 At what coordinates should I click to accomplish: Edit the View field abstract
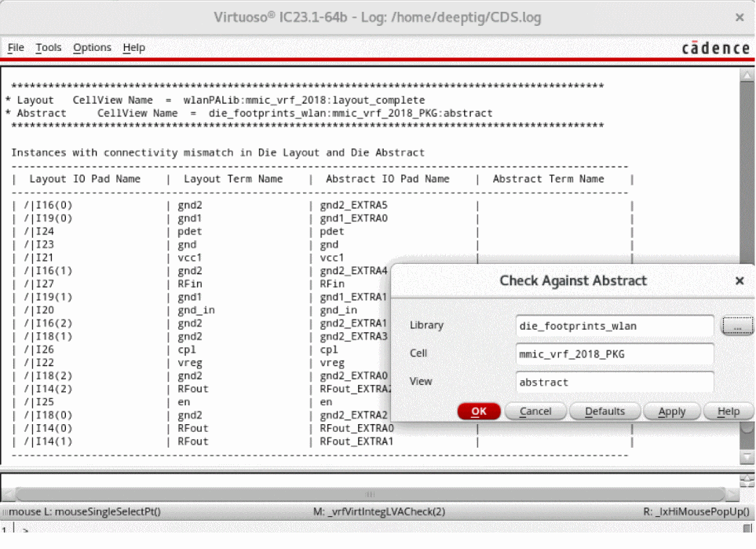(x=614, y=382)
